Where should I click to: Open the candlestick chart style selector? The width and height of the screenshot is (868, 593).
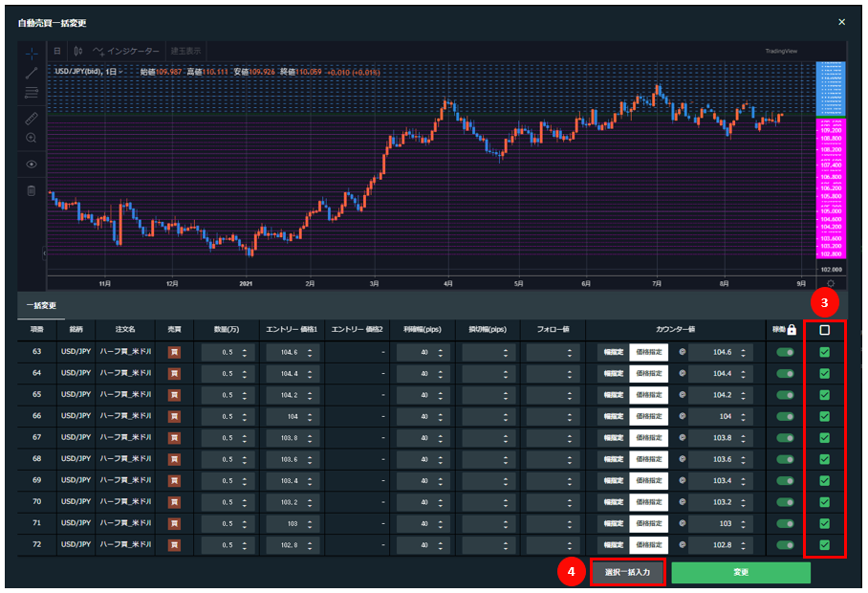[78, 51]
